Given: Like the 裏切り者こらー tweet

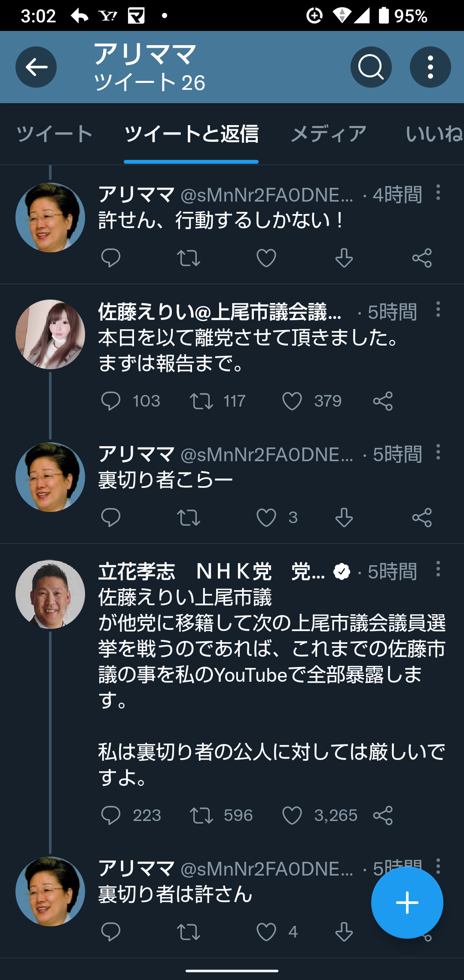Looking at the screenshot, I should click(x=266, y=518).
